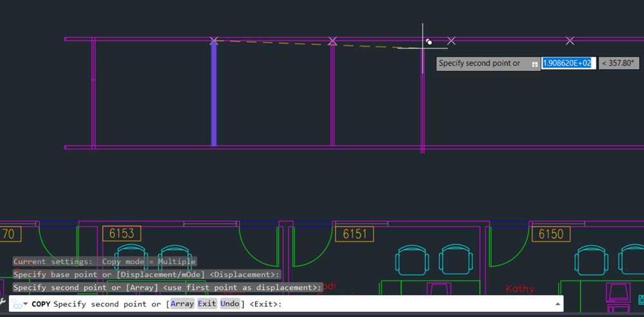Click the 'Specify second point or' tooltip
Viewport: 644px width, 317px height.
click(488, 64)
